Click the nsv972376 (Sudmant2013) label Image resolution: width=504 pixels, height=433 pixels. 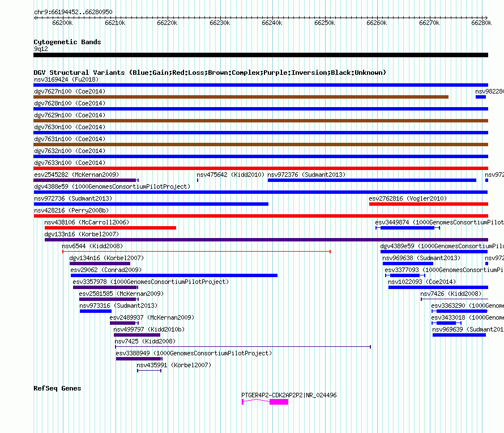306,175
